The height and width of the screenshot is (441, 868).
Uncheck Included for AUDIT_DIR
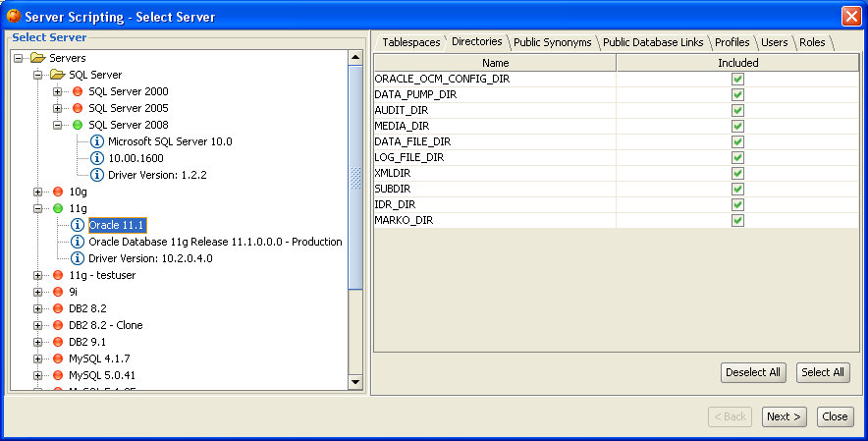(737, 110)
